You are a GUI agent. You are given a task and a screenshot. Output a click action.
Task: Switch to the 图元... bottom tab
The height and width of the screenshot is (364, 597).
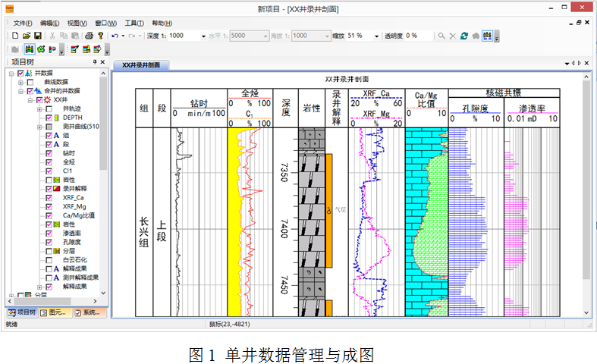coord(55,312)
